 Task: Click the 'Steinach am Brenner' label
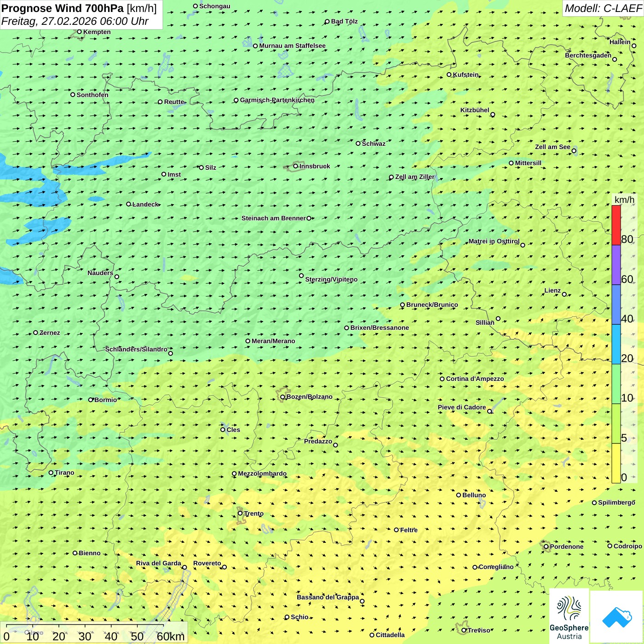coord(273,218)
